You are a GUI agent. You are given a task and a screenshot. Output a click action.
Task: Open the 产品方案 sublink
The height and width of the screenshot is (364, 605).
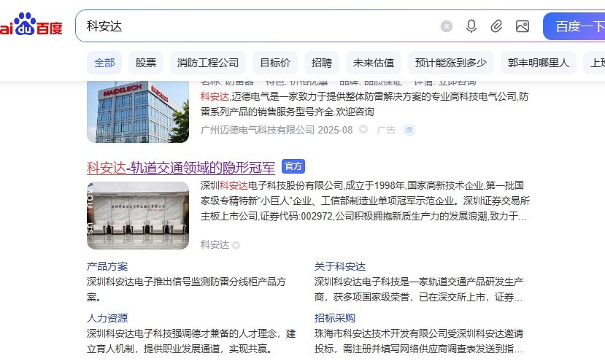point(107,266)
